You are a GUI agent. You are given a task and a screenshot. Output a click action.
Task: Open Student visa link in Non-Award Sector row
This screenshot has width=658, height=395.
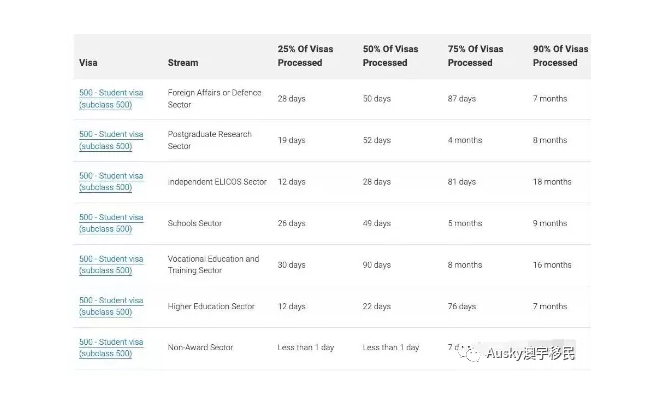(111, 348)
